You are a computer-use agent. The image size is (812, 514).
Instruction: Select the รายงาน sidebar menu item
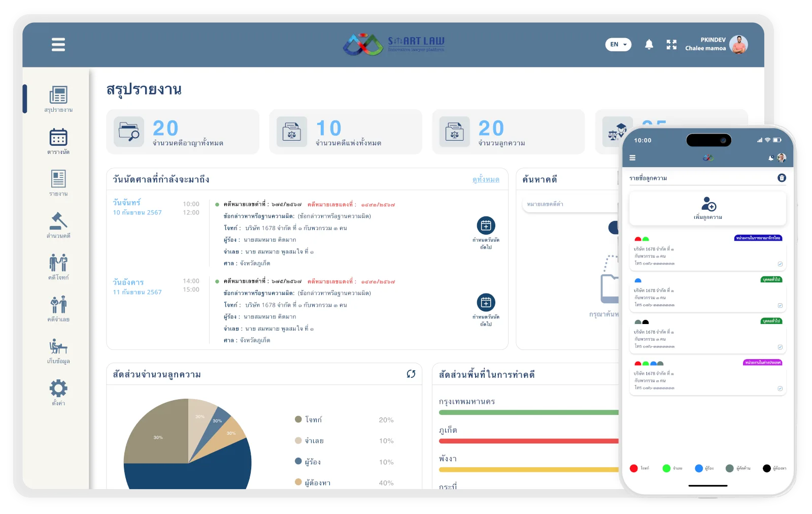[x=58, y=183]
